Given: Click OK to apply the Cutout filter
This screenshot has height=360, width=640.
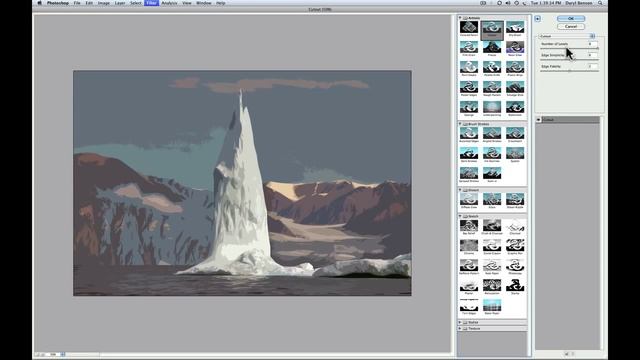Looking at the screenshot, I should (x=571, y=18).
